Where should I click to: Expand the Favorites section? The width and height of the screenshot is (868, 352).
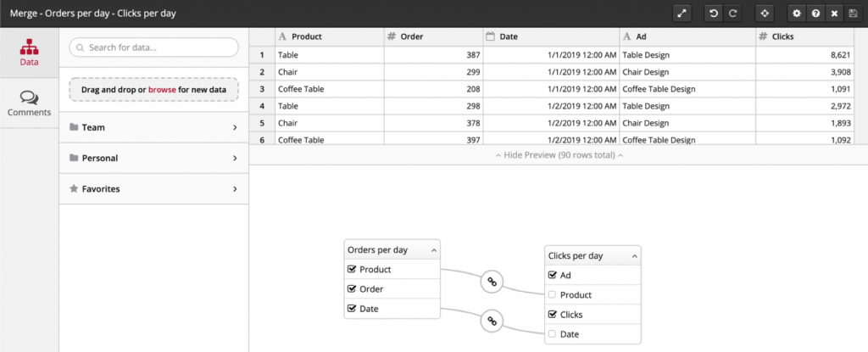point(154,188)
